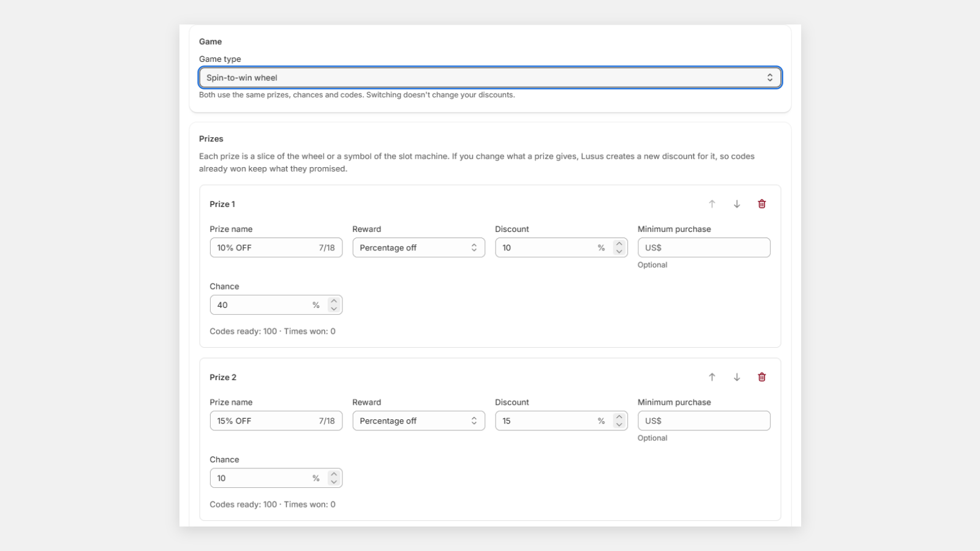Increase Prize 1 Discount with up stepper
Viewport: 980px width, 551px height.
click(619, 244)
